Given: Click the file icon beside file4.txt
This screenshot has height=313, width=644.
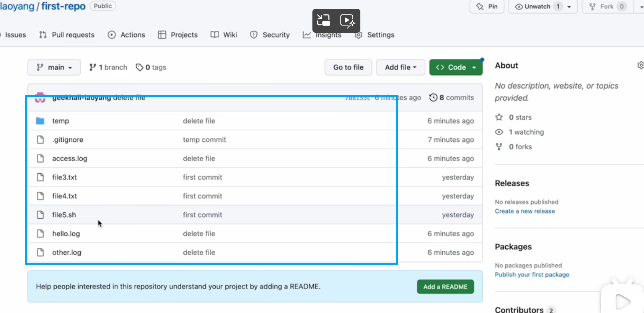Looking at the screenshot, I should click(x=40, y=196).
